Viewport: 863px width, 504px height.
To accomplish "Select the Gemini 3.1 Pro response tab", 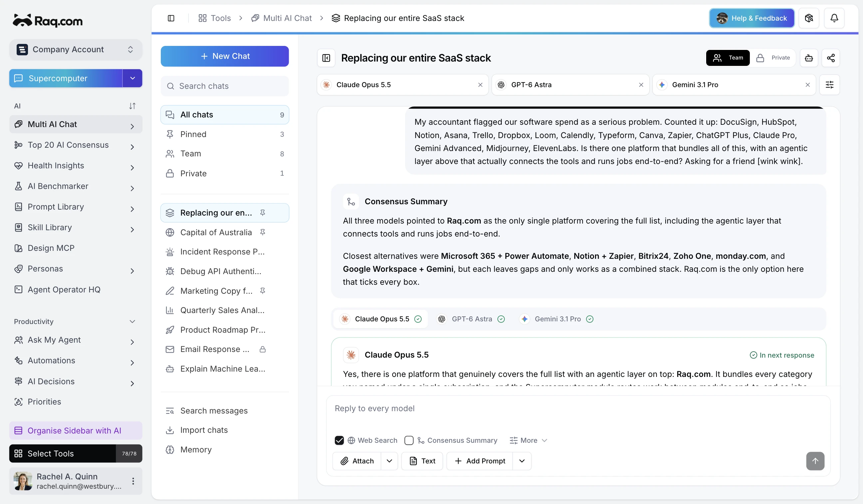I will point(556,319).
